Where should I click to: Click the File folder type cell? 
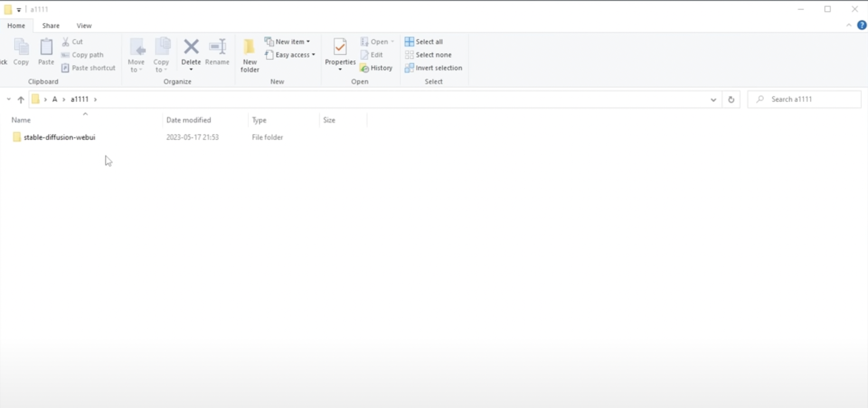pyautogui.click(x=267, y=137)
